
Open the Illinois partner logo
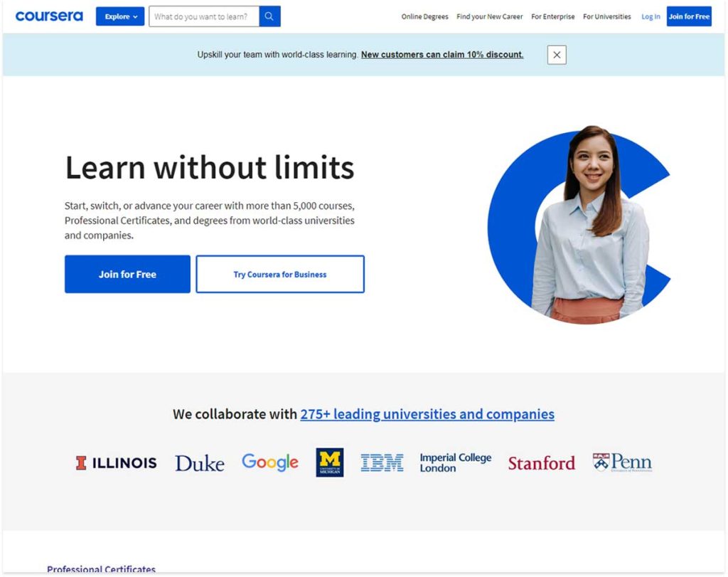116,462
